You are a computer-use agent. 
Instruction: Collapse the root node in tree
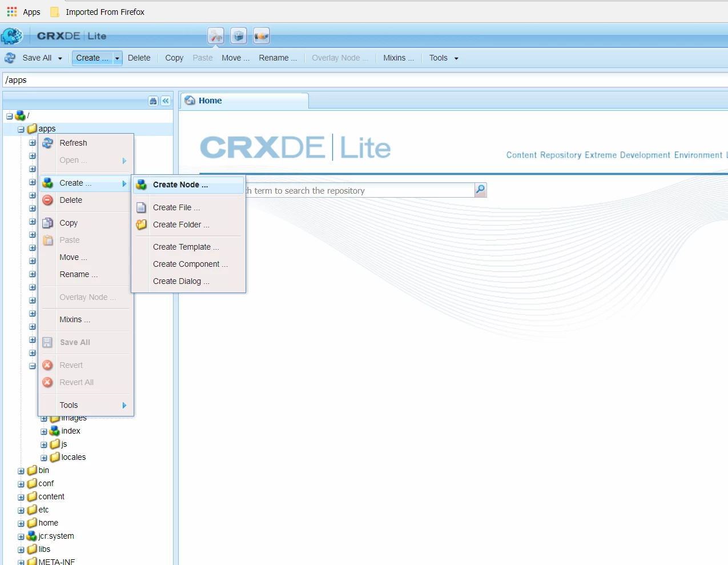(x=9, y=116)
